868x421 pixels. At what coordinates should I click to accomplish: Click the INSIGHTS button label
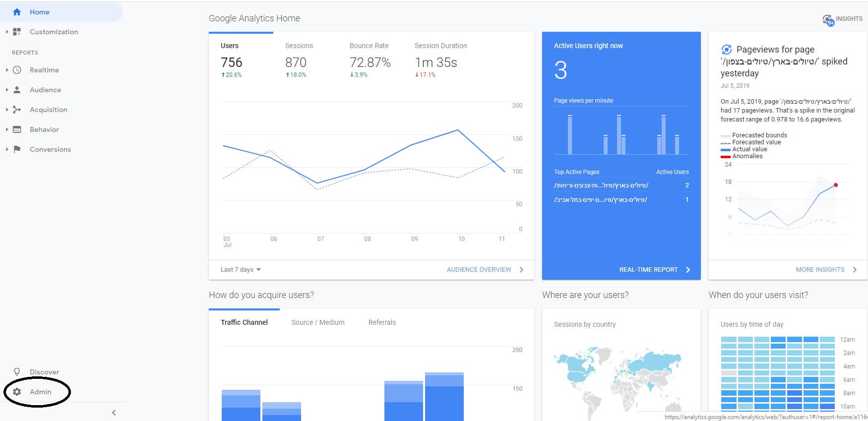click(849, 19)
